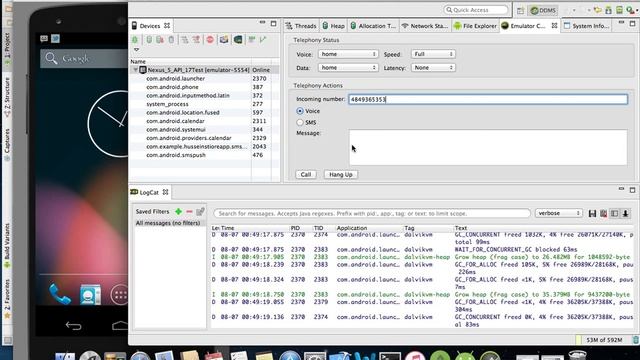Viewport: 640px width, 360px height.
Task: Select the Voice radio button
Action: 300,111
